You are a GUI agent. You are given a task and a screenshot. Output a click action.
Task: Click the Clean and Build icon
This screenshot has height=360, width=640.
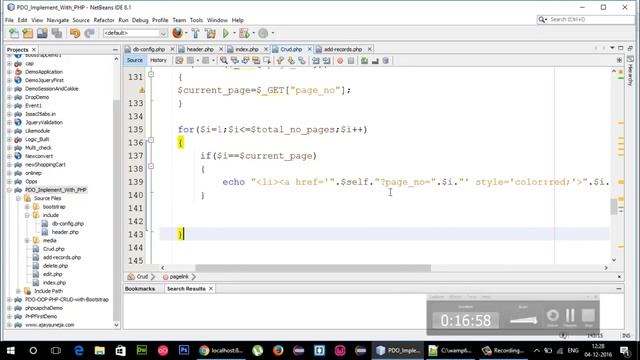(211, 33)
